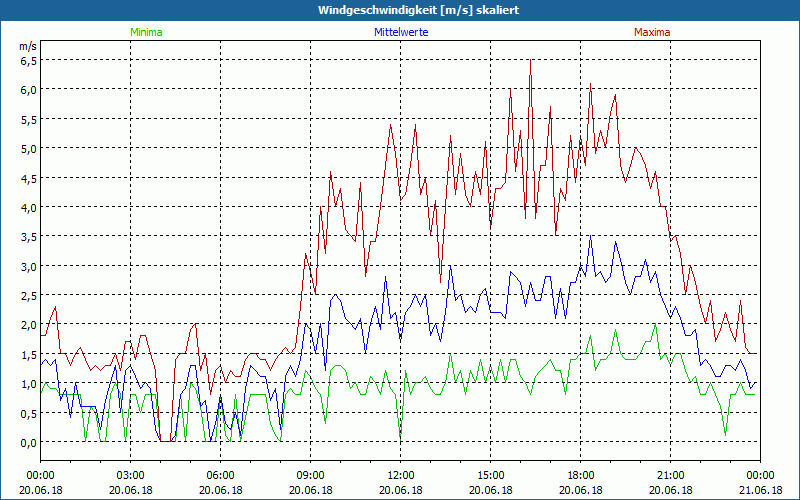Click the 4,0 y-axis value
Viewport: 800px width, 500px height.
coord(29,207)
